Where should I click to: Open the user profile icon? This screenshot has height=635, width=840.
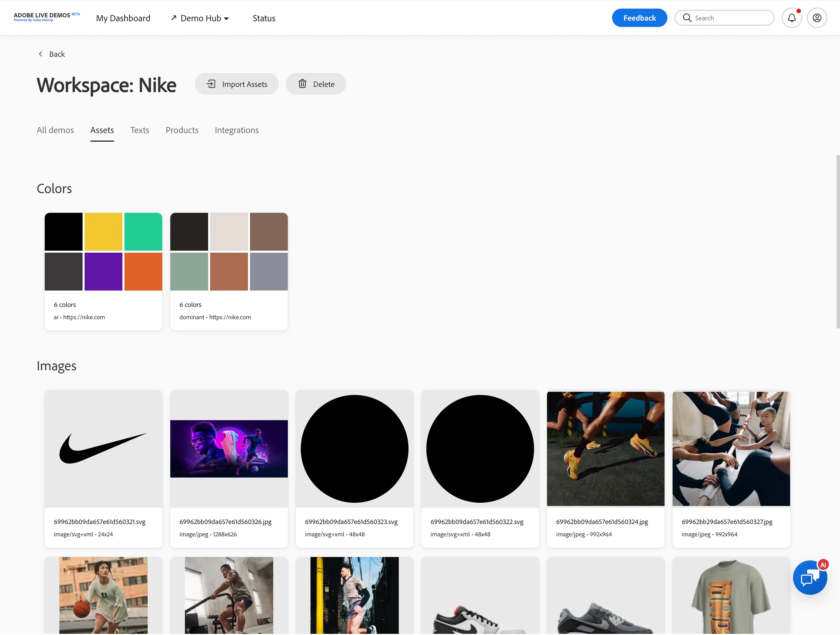(817, 18)
